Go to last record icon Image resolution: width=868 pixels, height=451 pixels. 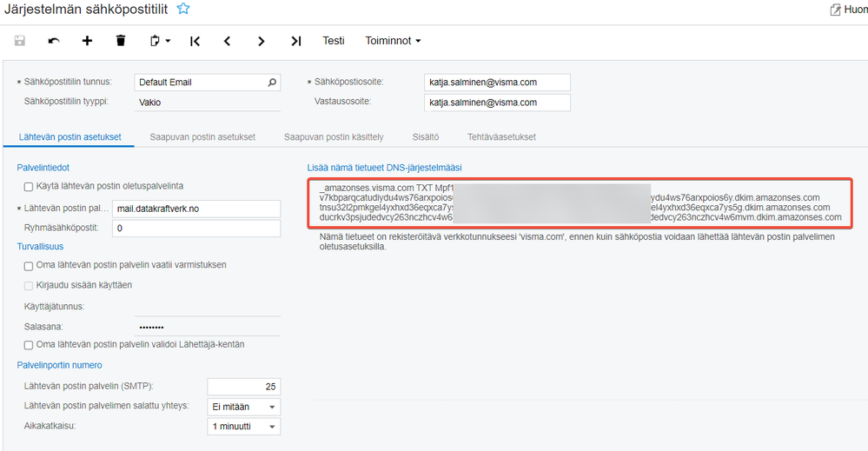click(295, 41)
